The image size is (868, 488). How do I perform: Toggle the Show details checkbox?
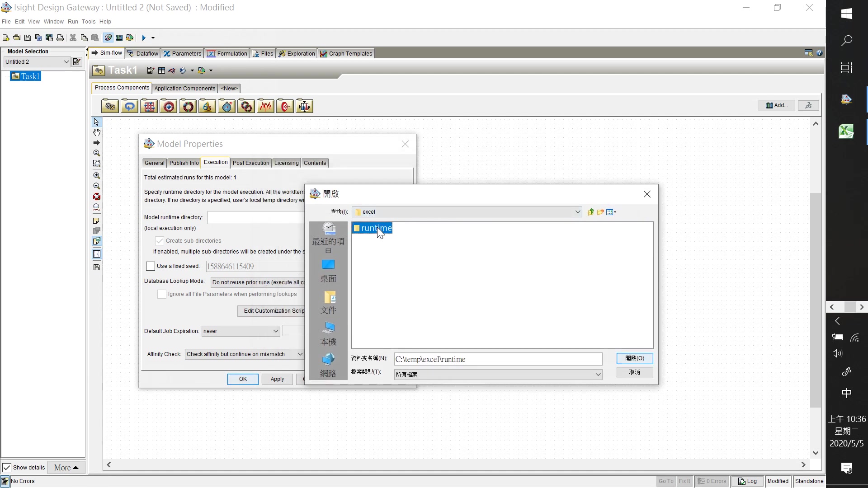[x=7, y=468]
